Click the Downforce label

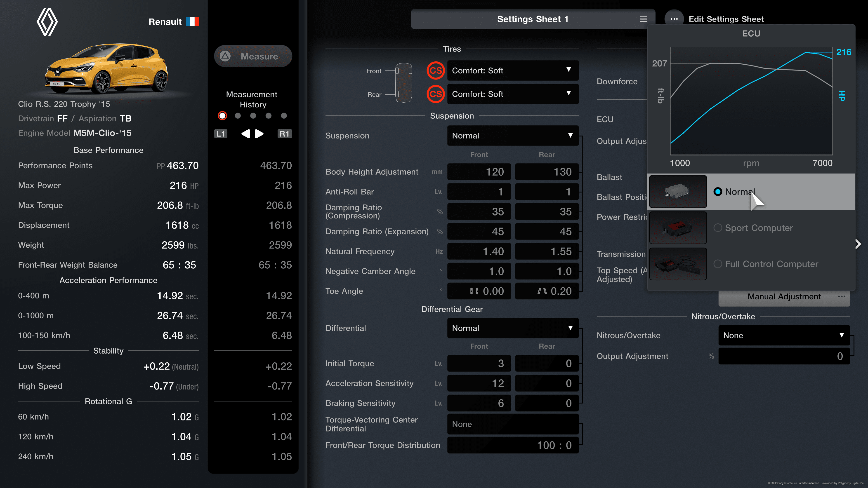tap(617, 82)
